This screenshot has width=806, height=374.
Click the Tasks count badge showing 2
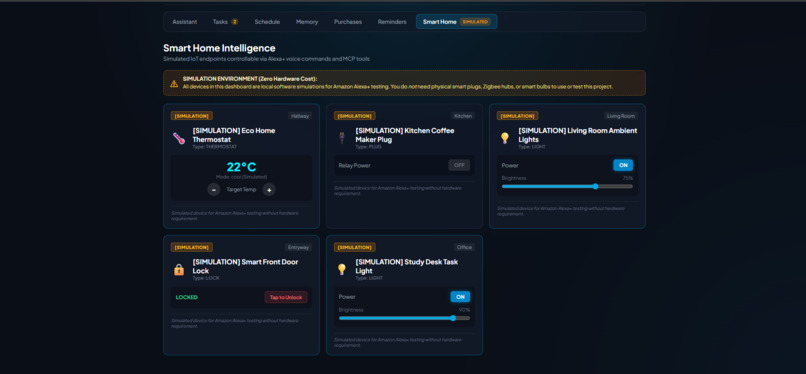(234, 22)
